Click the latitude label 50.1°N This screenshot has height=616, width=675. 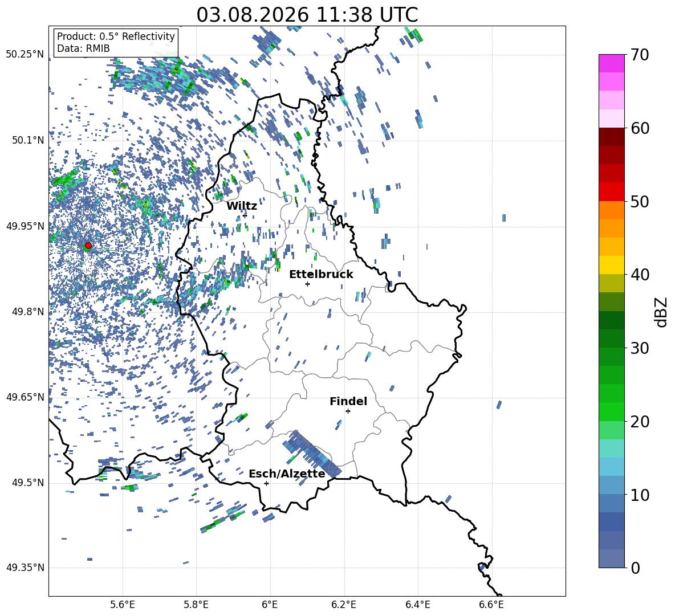[x=28, y=140]
